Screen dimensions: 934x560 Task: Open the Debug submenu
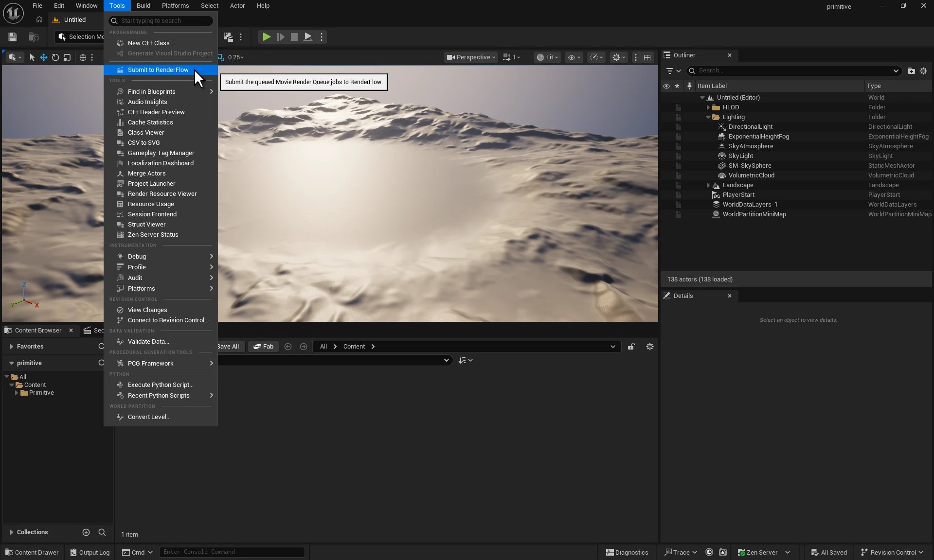pos(161,257)
